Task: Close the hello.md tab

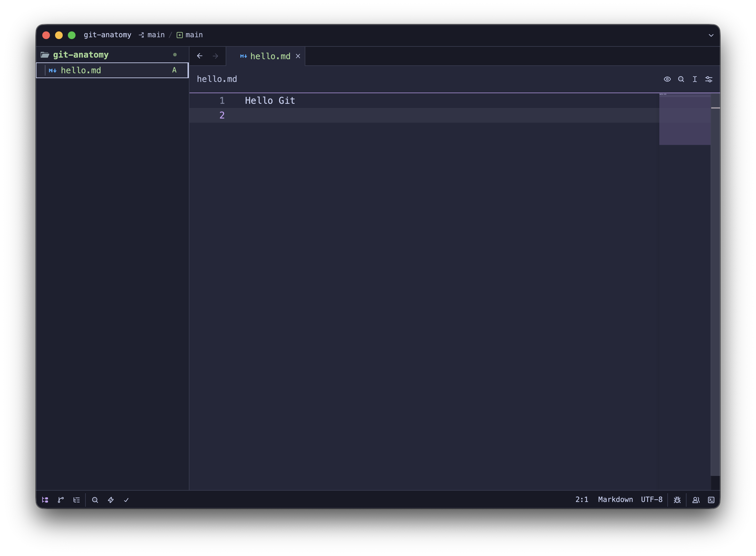Action: [x=298, y=56]
